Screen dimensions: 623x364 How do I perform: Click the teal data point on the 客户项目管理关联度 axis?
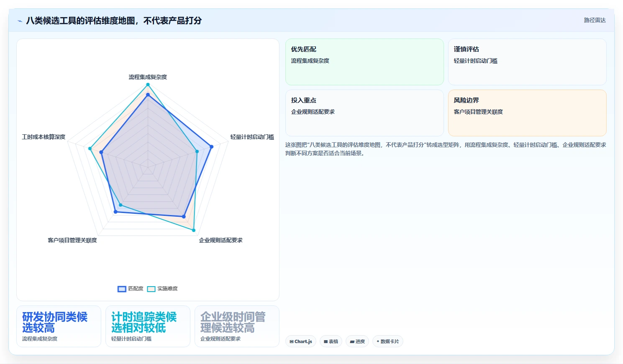click(120, 205)
